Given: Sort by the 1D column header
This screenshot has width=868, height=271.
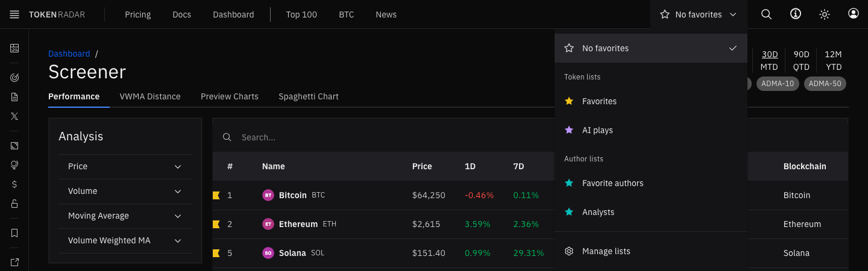Looking at the screenshot, I should (470, 166).
